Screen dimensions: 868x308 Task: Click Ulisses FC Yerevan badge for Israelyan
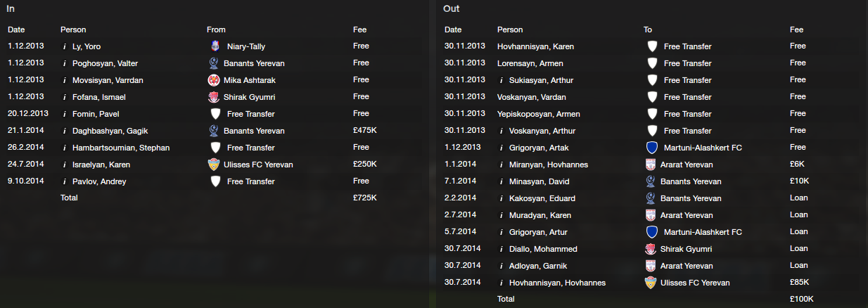tap(215, 165)
